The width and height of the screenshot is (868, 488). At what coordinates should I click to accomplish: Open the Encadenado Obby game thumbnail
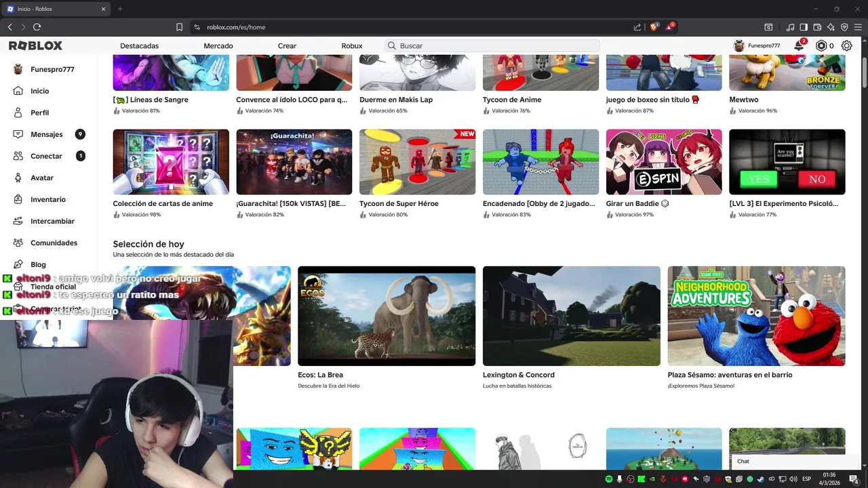coord(540,162)
